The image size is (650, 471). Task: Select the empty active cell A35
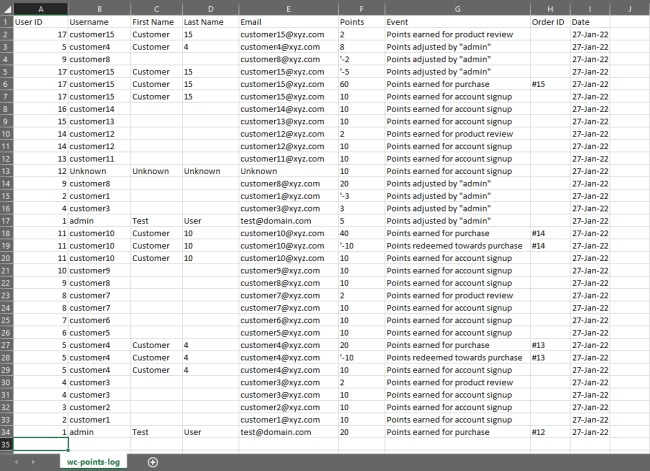41,444
